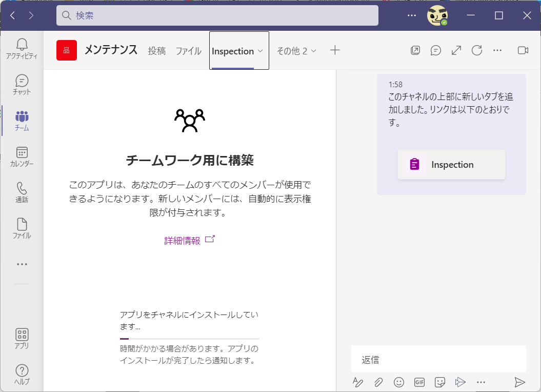Open ファイル in the left sidebar
The width and height of the screenshot is (541, 392).
(x=22, y=229)
